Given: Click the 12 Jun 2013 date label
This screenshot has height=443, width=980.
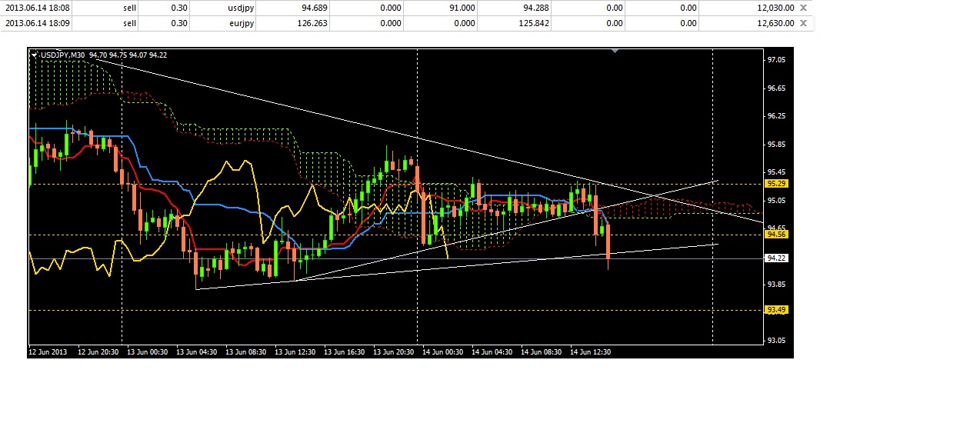Looking at the screenshot, I should [x=48, y=351].
